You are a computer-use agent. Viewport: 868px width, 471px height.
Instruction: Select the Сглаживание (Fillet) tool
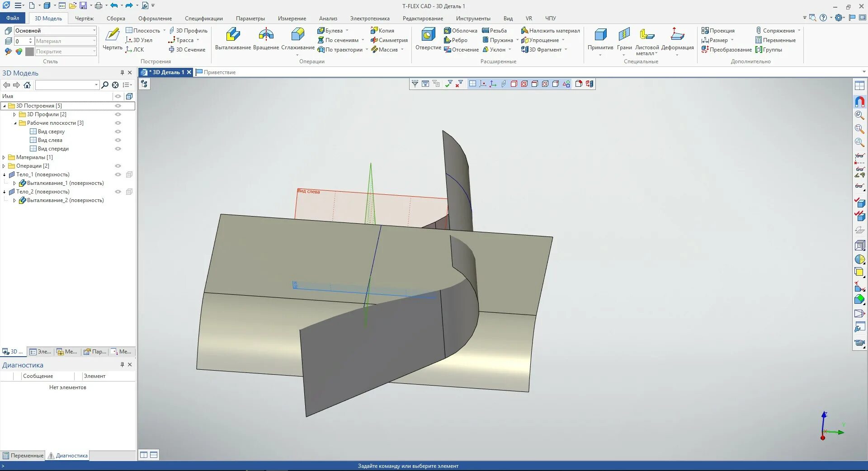[x=297, y=41]
